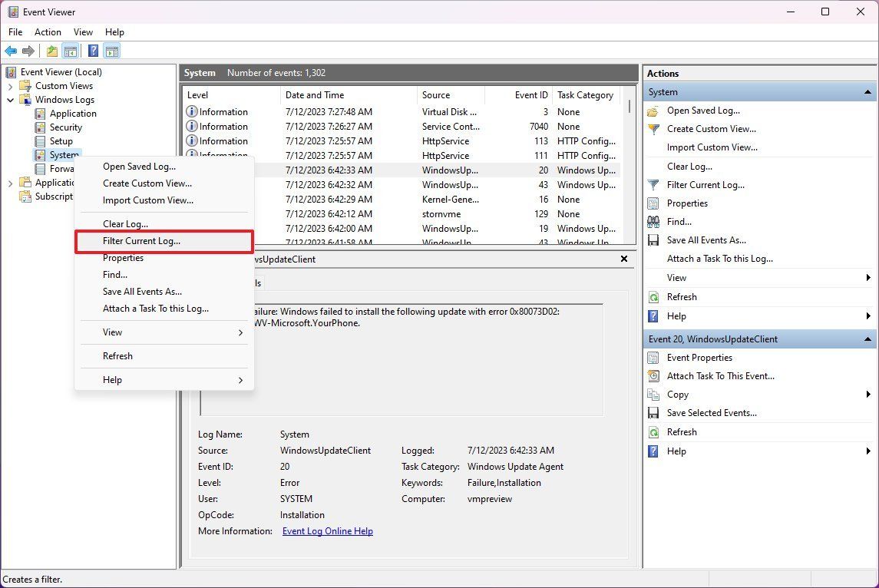Open a saved log via the toolbar folder icon
The height and width of the screenshot is (588, 879).
(x=51, y=51)
